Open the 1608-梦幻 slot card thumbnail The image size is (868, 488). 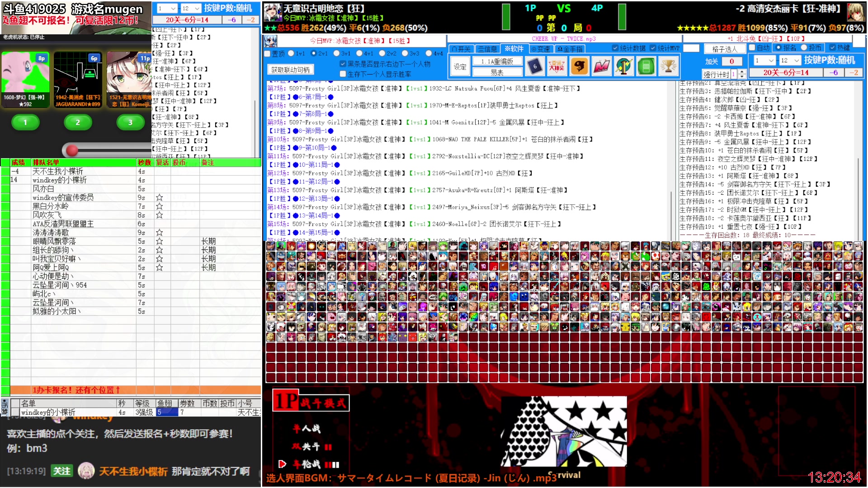(25, 80)
